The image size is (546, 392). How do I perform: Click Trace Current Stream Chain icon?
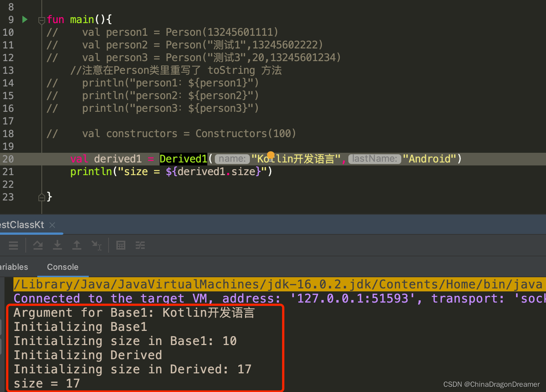pos(140,245)
